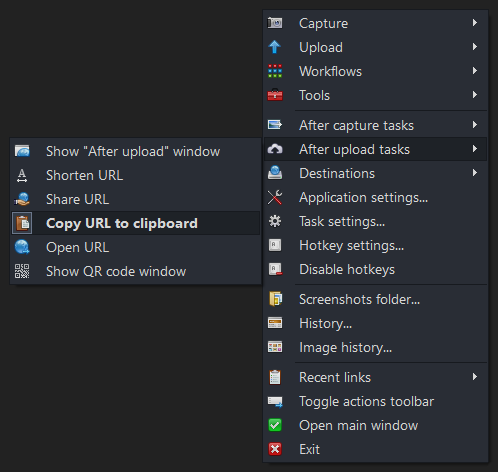This screenshot has width=498, height=472.
Task: Open Hotkey settings from the menu
Action: pos(376,245)
